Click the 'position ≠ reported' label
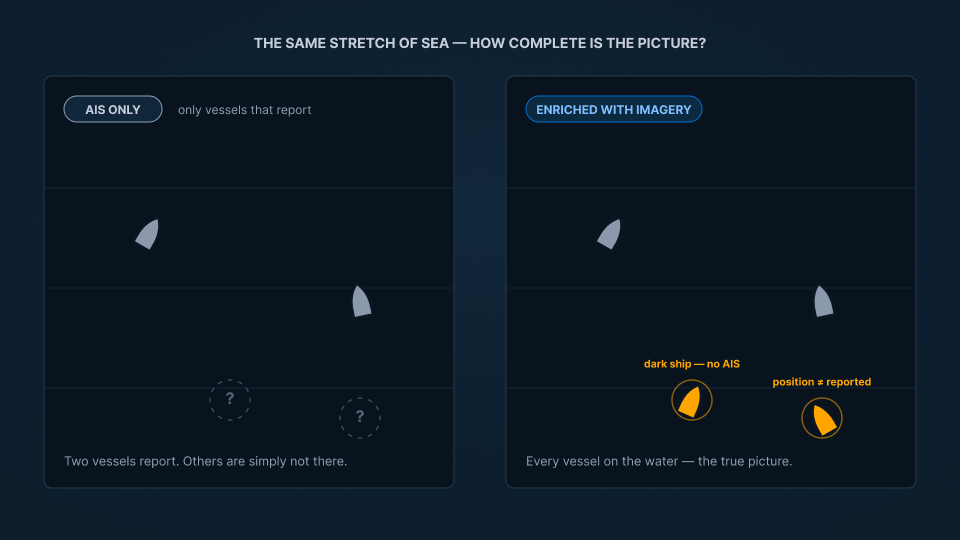Screen dimensions: 960x540 pos(822,382)
